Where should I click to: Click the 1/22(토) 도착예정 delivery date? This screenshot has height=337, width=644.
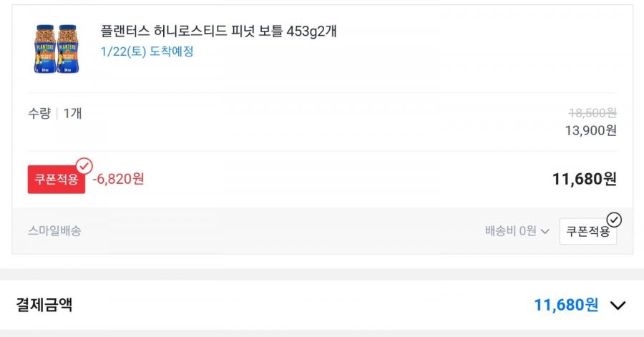coord(147,52)
